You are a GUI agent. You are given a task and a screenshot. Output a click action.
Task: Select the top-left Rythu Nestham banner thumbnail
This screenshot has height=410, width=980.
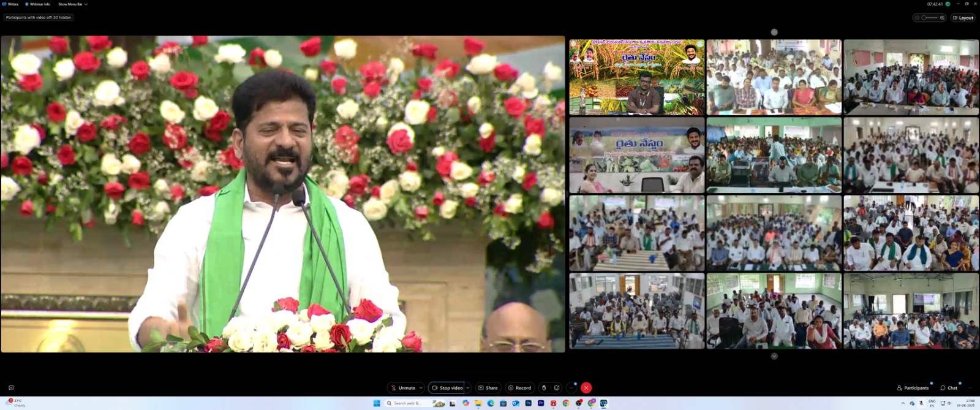(x=637, y=77)
